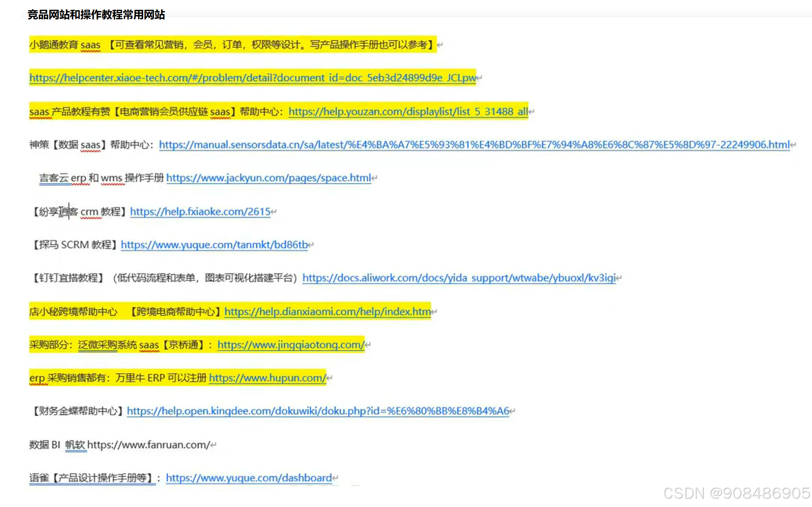
Task: Click the CSDN @908486905 watermark
Action: (x=736, y=493)
